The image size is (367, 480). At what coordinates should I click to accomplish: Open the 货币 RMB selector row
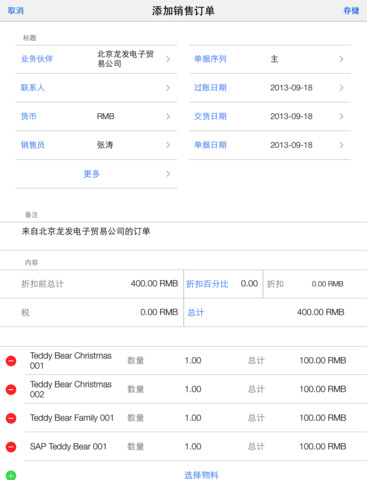[x=96, y=116]
